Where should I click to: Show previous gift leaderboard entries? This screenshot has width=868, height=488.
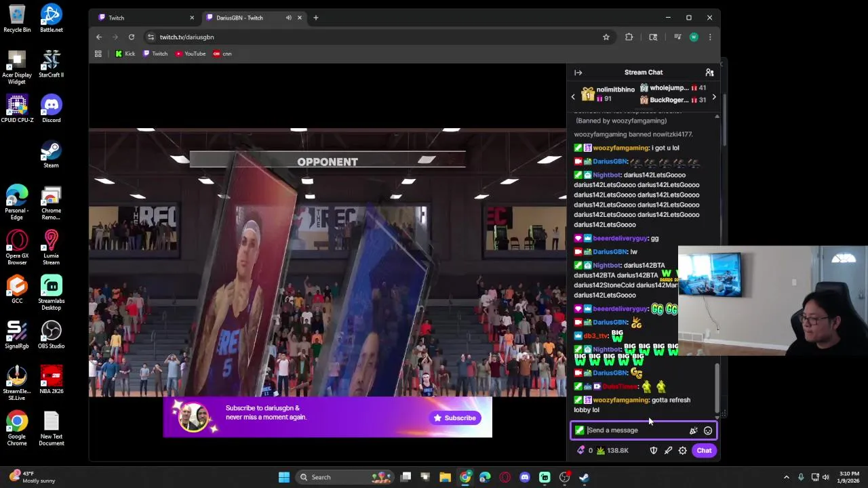pyautogui.click(x=573, y=98)
